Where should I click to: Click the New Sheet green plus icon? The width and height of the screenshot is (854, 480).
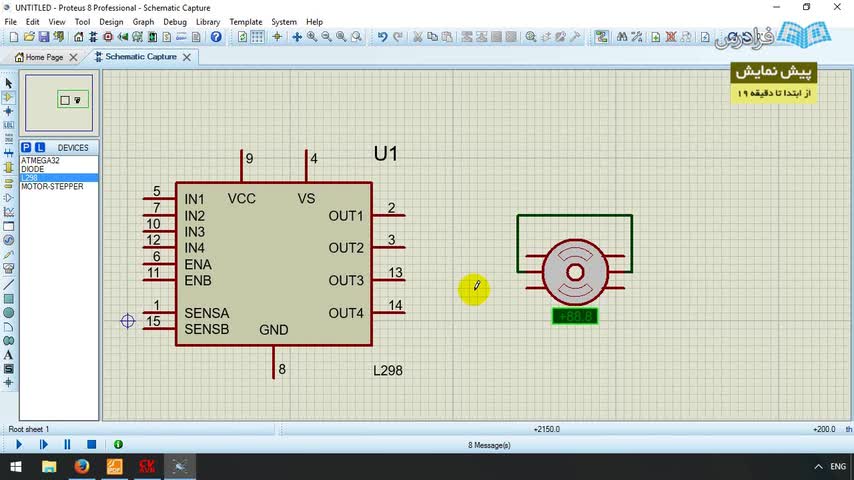pos(656,37)
